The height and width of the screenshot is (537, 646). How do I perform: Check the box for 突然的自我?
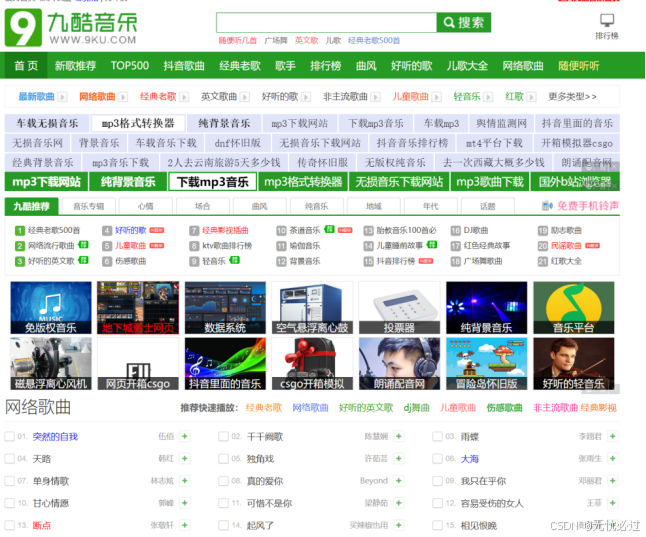click(x=9, y=436)
